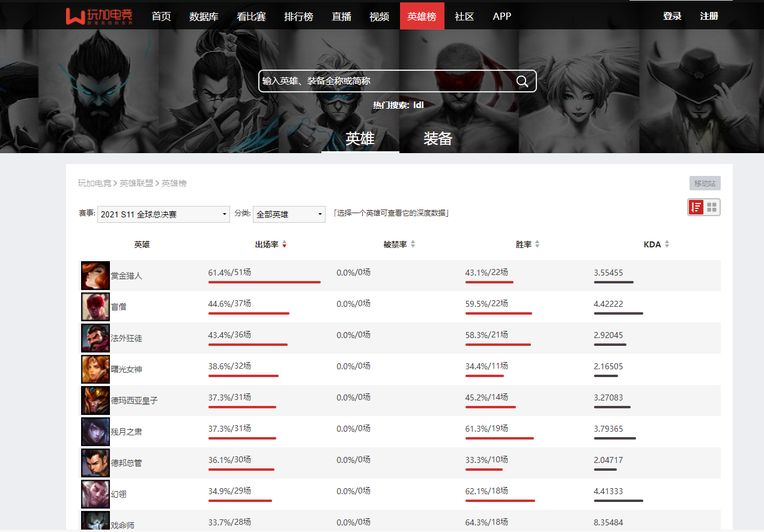This screenshot has height=532, width=764.
Task: Click the 61.3%/19场 win rate value
Action: tap(487, 429)
